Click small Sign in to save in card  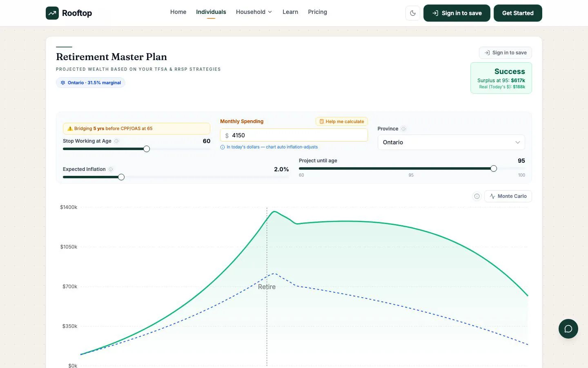[x=505, y=53]
